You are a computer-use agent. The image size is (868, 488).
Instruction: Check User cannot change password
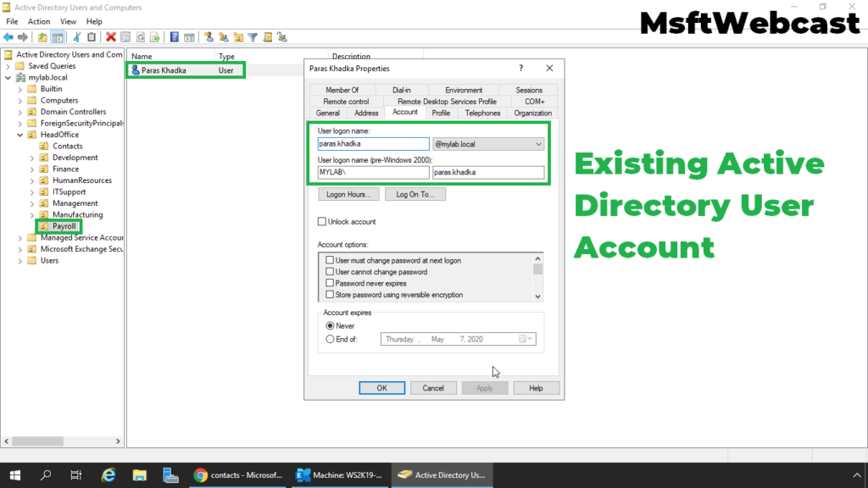[x=330, y=272]
